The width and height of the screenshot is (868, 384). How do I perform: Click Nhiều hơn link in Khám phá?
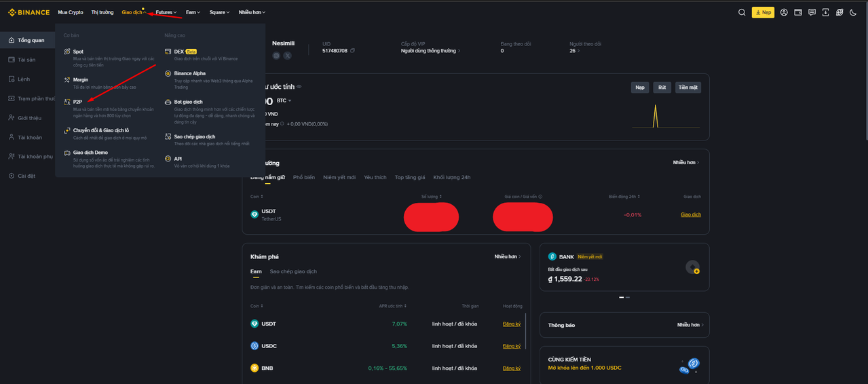[508, 256]
